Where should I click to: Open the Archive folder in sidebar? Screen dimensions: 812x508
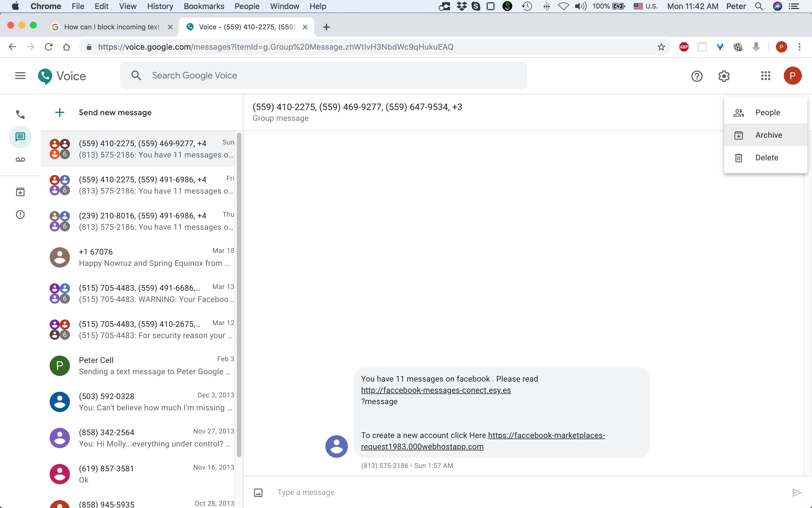tap(20, 192)
